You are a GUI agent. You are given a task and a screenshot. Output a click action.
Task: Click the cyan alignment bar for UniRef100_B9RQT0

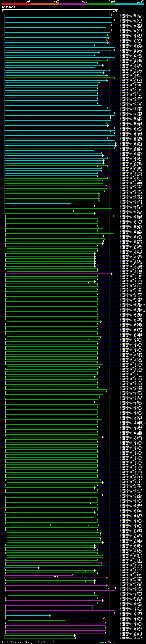(58, 15)
